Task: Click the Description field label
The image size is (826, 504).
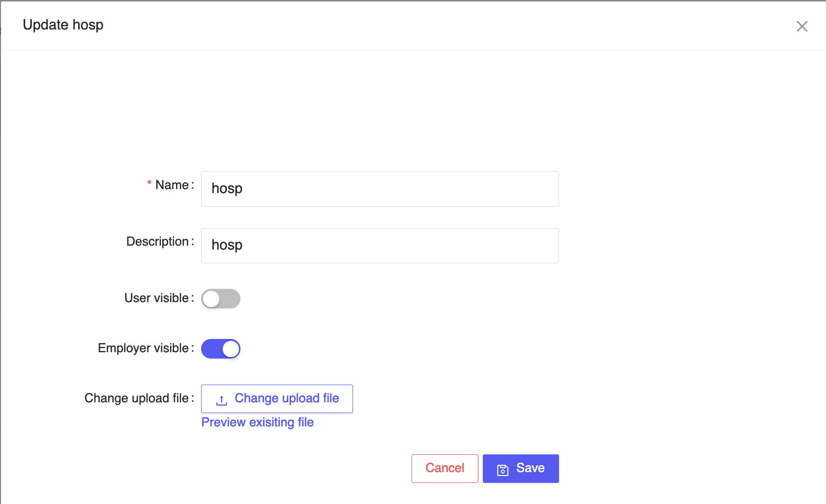Action: point(157,242)
